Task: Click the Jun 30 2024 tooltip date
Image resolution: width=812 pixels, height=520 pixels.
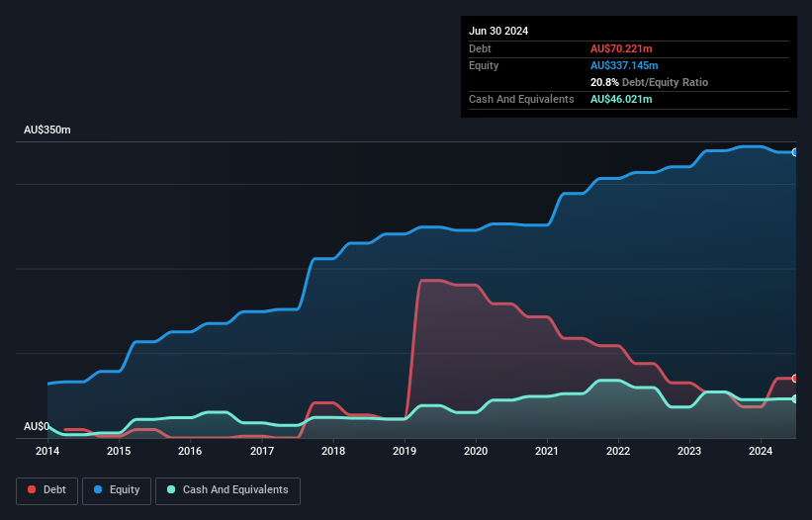Action: tap(498, 31)
